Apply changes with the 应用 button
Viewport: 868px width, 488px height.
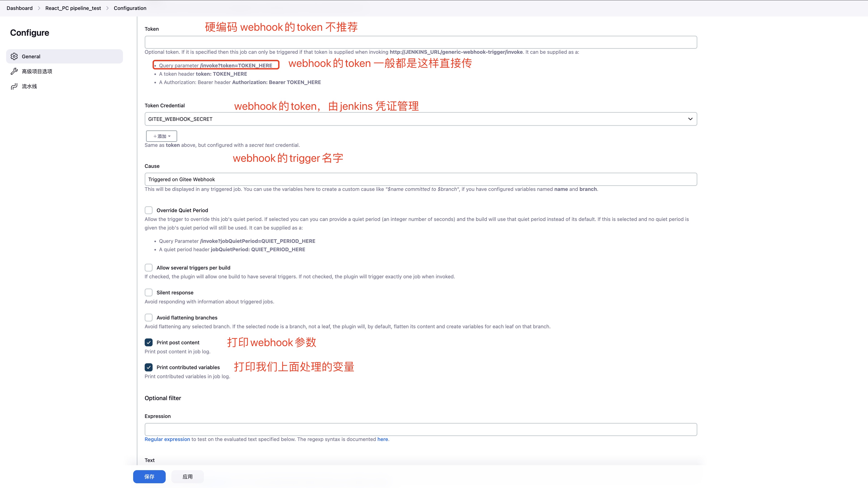click(187, 476)
